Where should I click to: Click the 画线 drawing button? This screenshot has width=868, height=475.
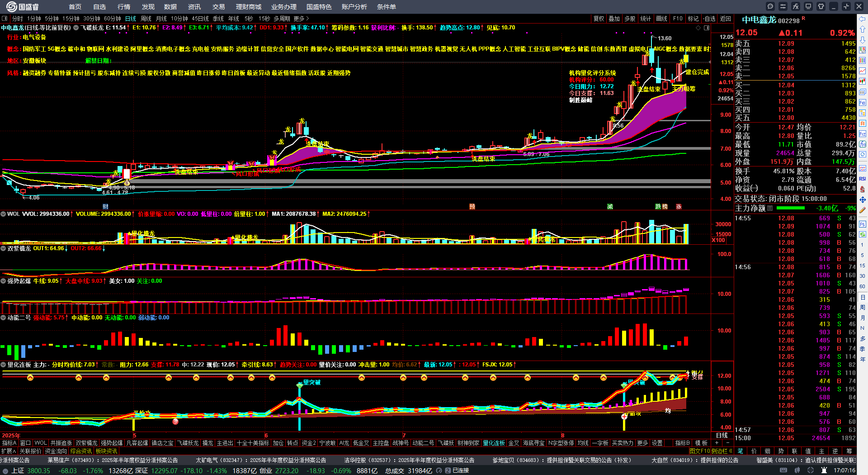click(x=662, y=19)
